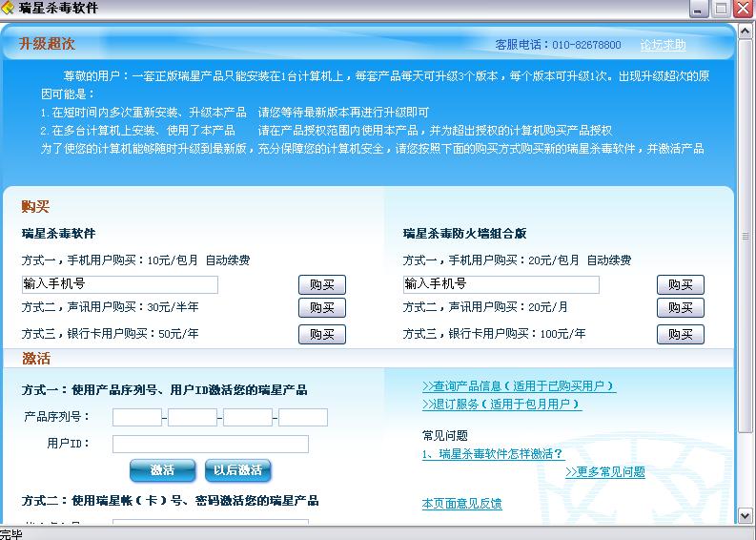Click 购买 for 声讯用户 30元/半年
756x540 pixels.
[322, 307]
